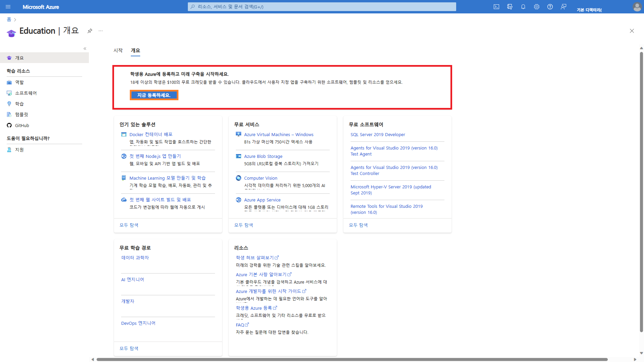Screen dimensions: 644x362
Task: Open SQL Server 2019 Developer link
Action: point(378,134)
